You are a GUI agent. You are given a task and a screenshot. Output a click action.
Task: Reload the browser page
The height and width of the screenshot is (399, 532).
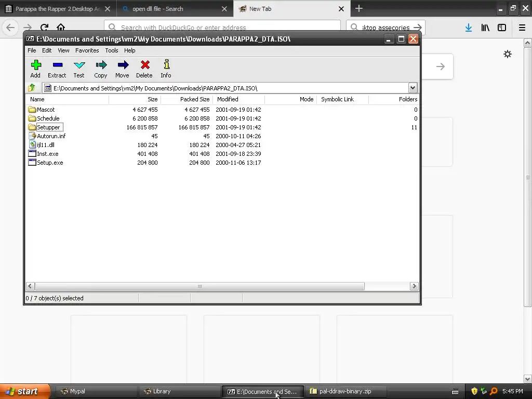44,27
